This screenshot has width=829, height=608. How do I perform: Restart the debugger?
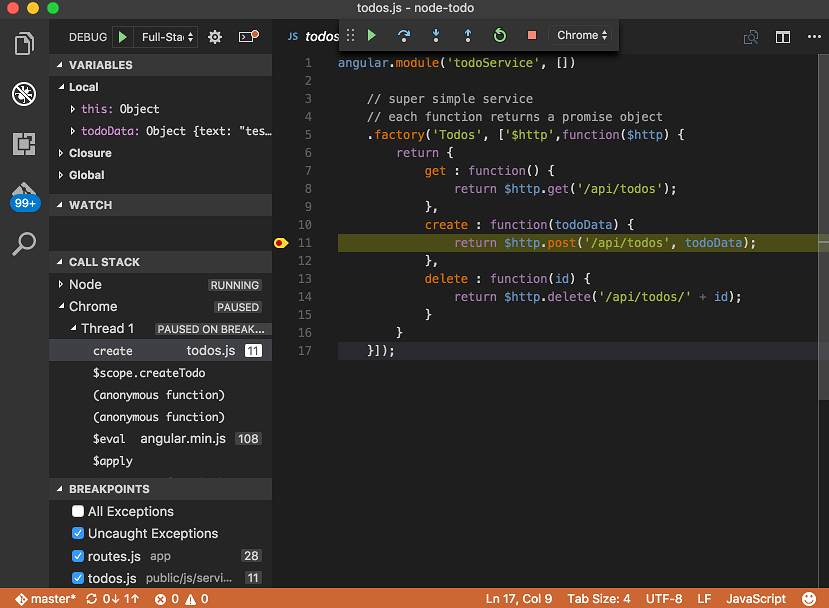pos(499,35)
